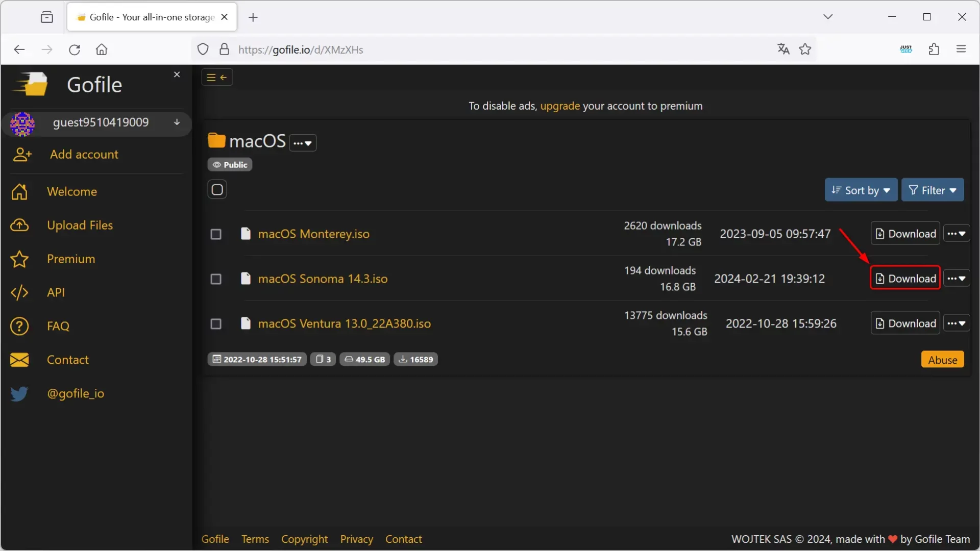The width and height of the screenshot is (980, 551).
Task: Open macOS Monterey.iso file link
Action: coord(313,234)
